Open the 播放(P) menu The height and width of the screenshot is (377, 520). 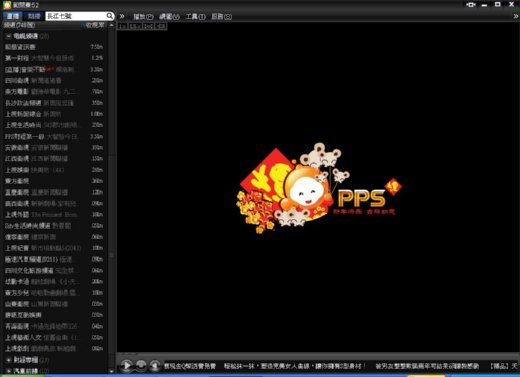143,16
